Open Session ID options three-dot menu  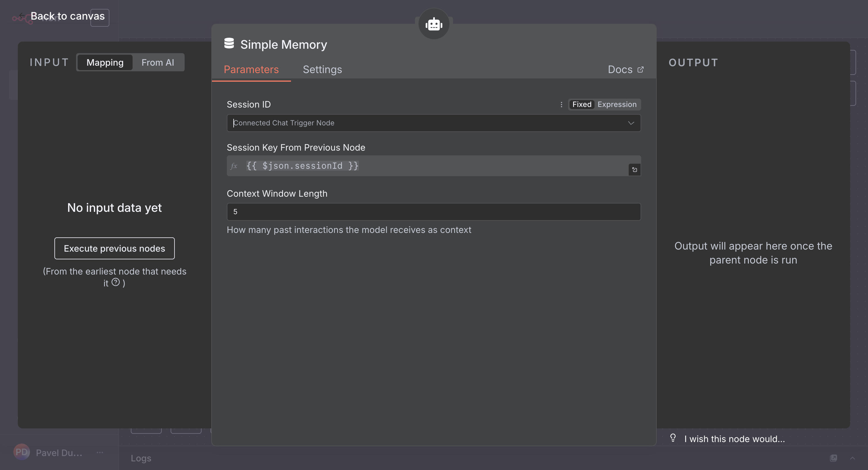pos(561,105)
